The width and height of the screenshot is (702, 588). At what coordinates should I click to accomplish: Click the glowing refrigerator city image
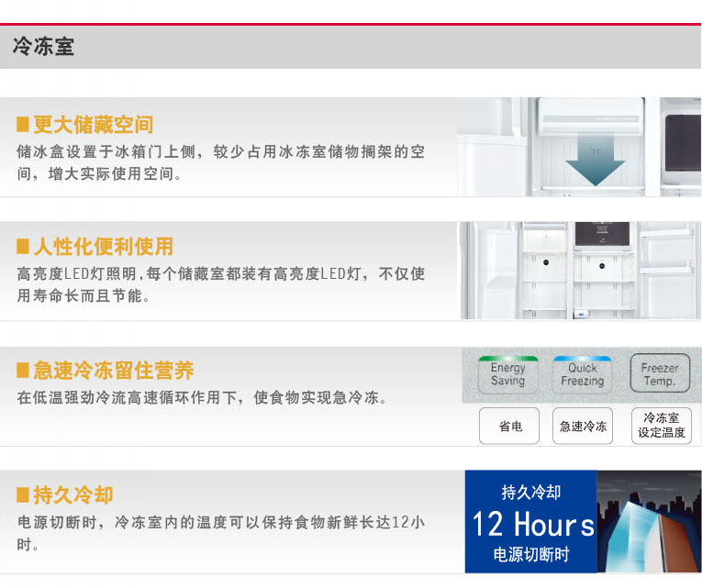pyautogui.click(x=649, y=522)
